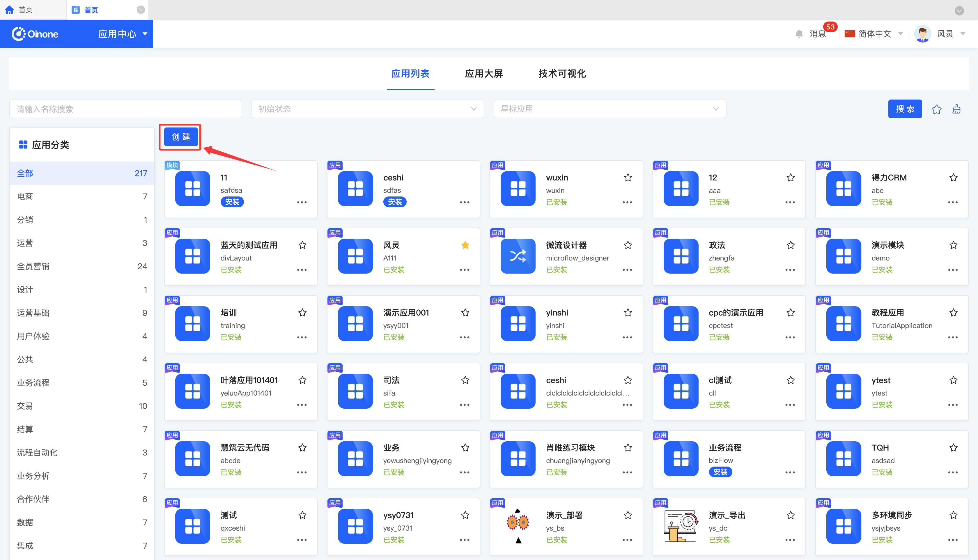Open the 星标应用 filter dropdown
The width and height of the screenshot is (978, 560).
(610, 109)
